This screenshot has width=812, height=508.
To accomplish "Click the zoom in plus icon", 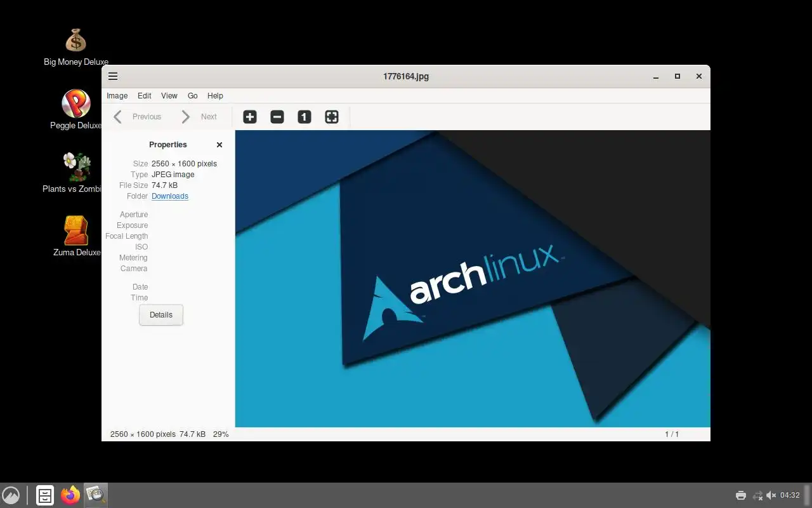I will [250, 117].
